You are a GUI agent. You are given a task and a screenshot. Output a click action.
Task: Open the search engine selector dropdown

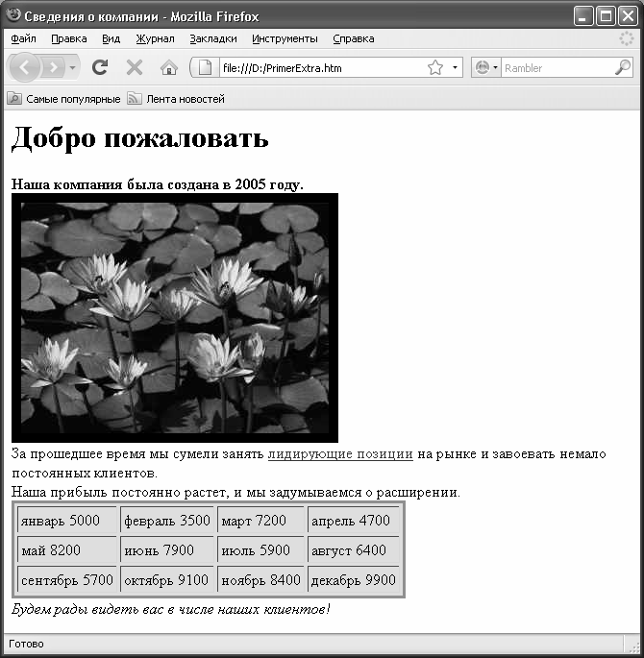point(485,67)
